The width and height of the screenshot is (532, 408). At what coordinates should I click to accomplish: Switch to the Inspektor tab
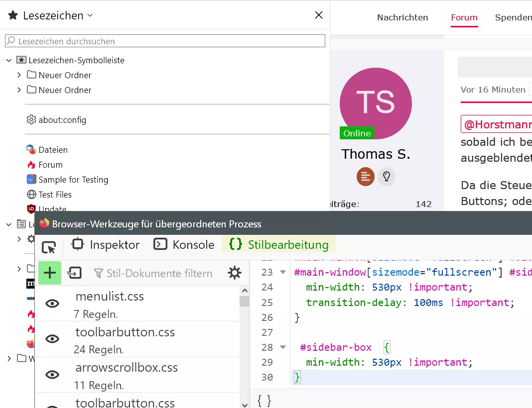click(x=105, y=245)
